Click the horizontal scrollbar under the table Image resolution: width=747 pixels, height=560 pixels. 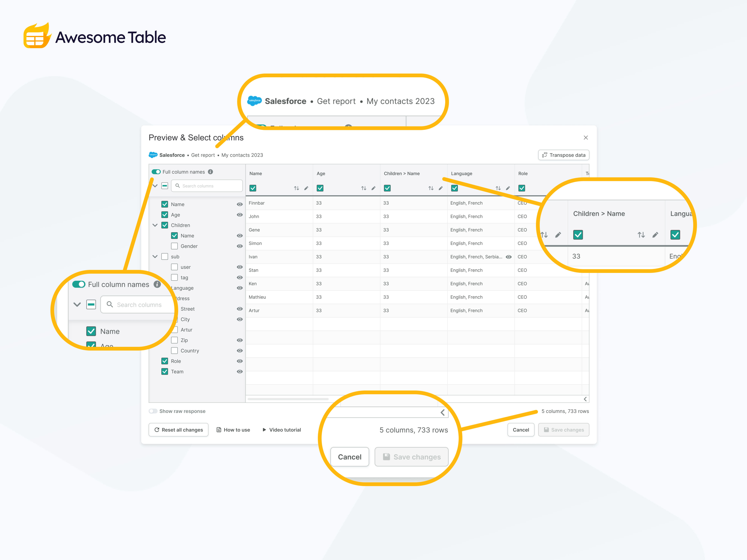[x=288, y=399]
